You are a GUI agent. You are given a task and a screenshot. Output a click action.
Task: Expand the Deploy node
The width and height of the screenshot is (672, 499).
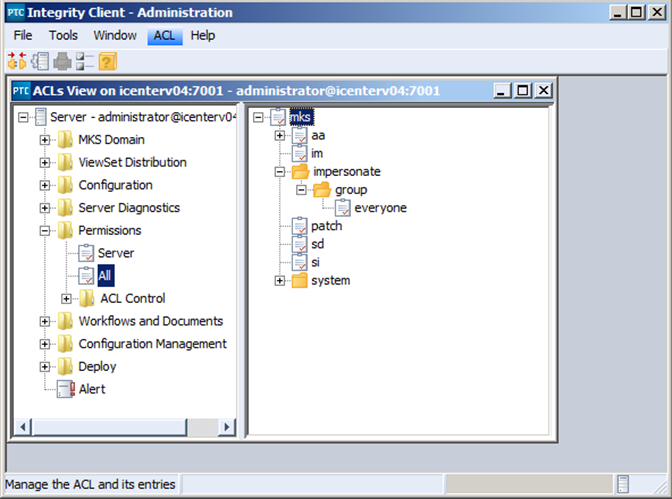click(x=45, y=367)
